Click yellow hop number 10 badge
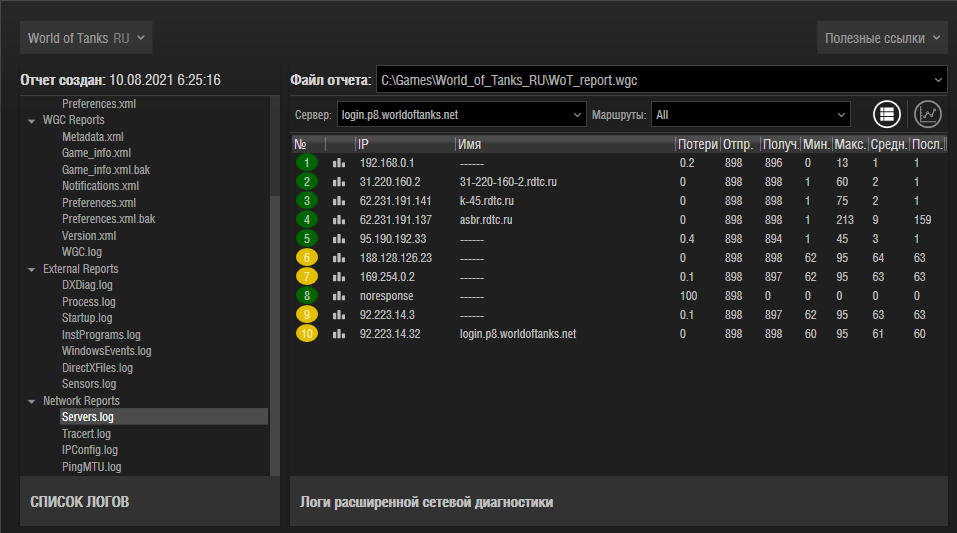957x533 pixels. (306, 334)
